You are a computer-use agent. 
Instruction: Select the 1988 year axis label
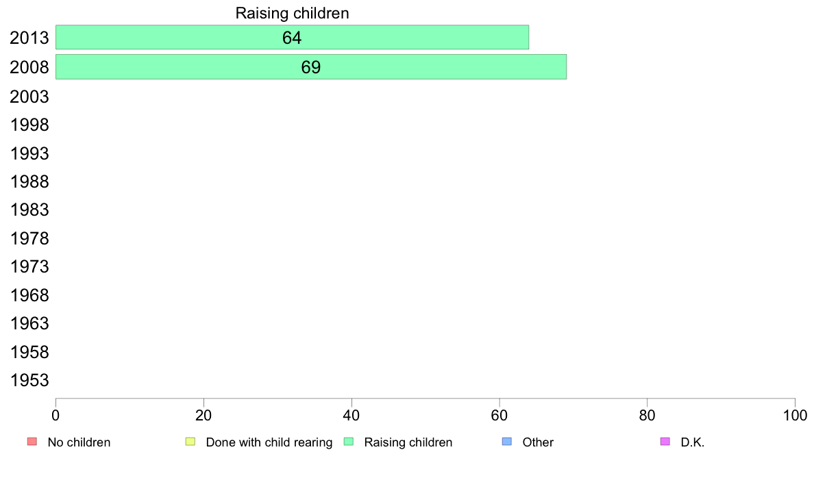[29, 181]
